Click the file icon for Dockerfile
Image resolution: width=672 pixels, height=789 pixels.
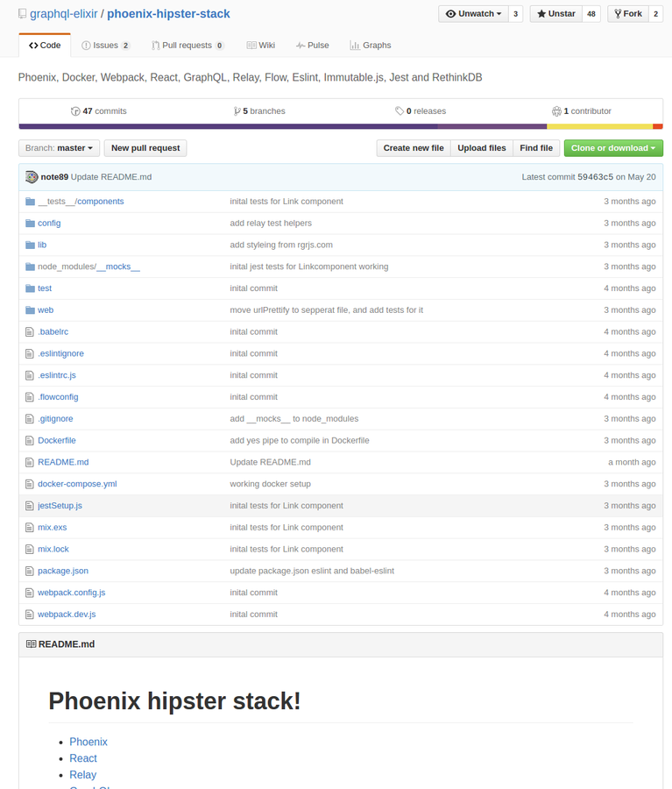[30, 440]
